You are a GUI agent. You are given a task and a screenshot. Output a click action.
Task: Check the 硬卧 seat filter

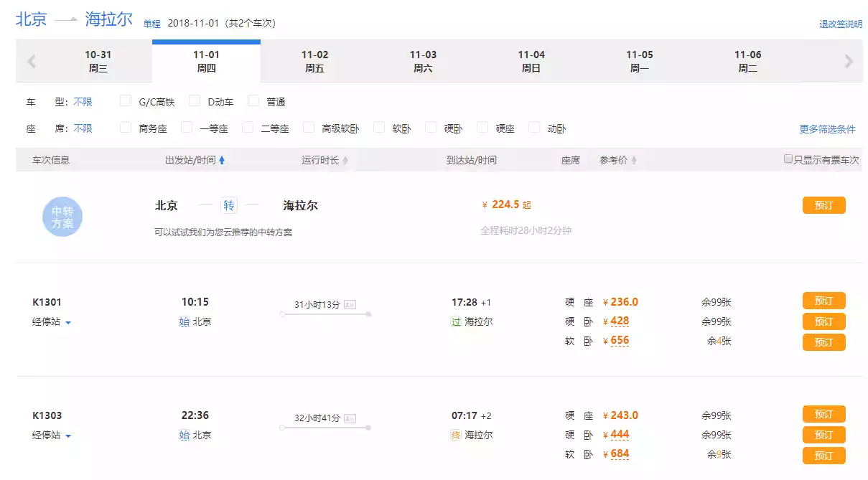point(431,128)
